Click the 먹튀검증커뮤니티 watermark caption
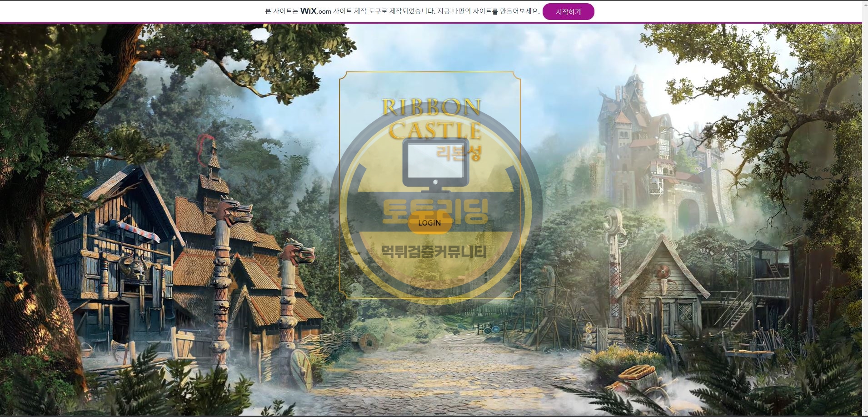This screenshot has height=417, width=868. (434, 251)
